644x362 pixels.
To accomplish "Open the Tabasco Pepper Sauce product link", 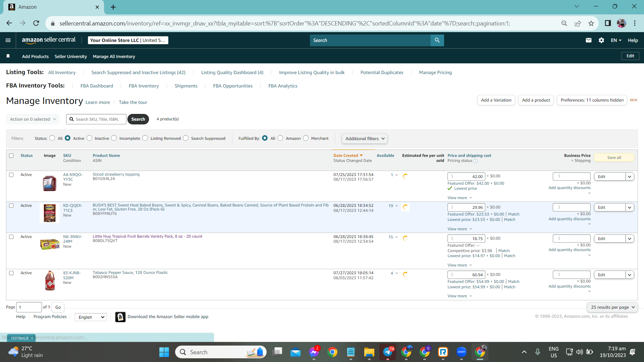I will coord(130,273).
